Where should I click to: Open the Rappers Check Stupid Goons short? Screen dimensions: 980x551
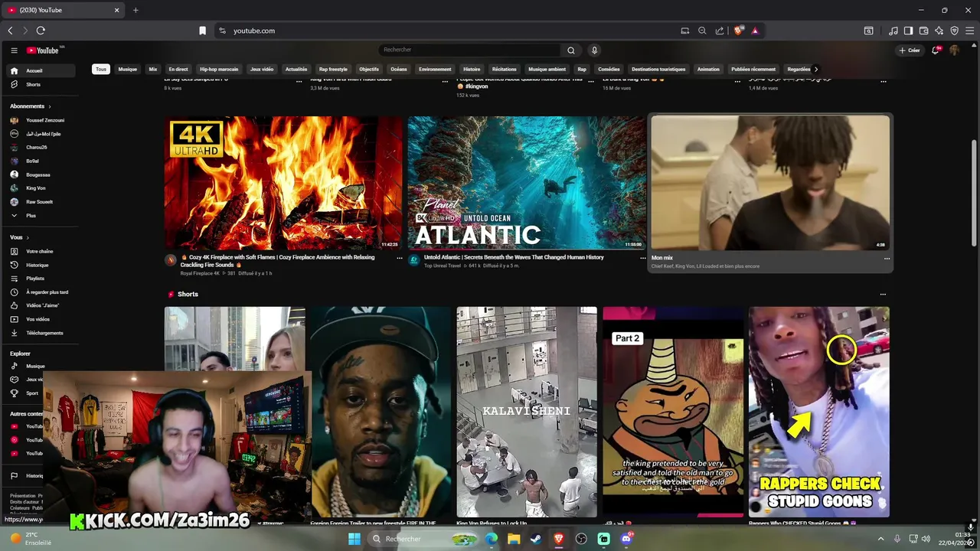point(819,412)
